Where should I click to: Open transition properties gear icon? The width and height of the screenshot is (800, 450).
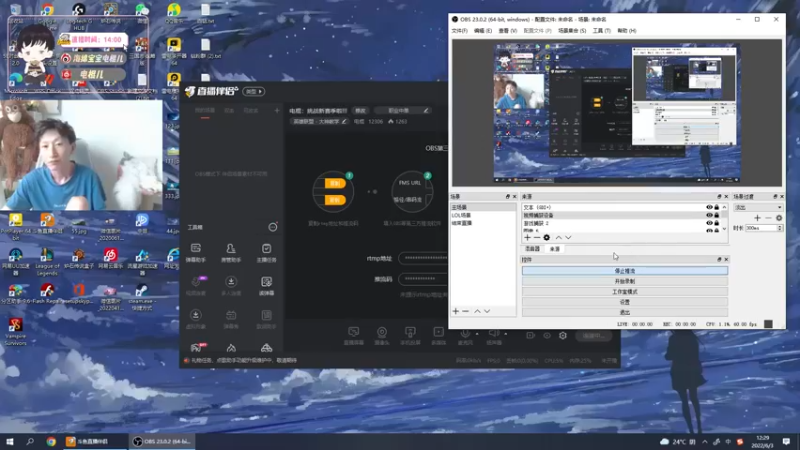(x=779, y=218)
